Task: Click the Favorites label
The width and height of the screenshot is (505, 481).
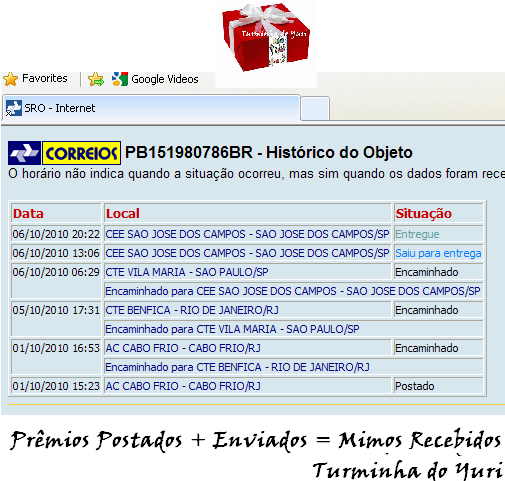Action: click(x=45, y=78)
